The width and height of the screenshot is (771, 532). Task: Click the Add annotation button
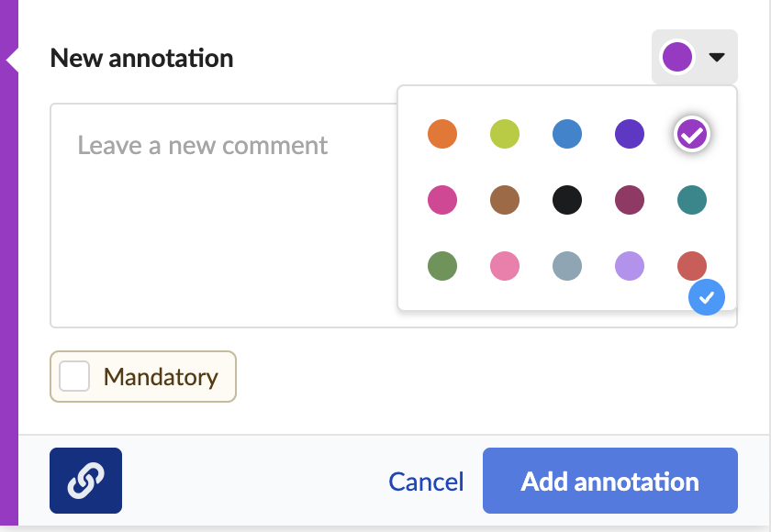[x=609, y=481]
